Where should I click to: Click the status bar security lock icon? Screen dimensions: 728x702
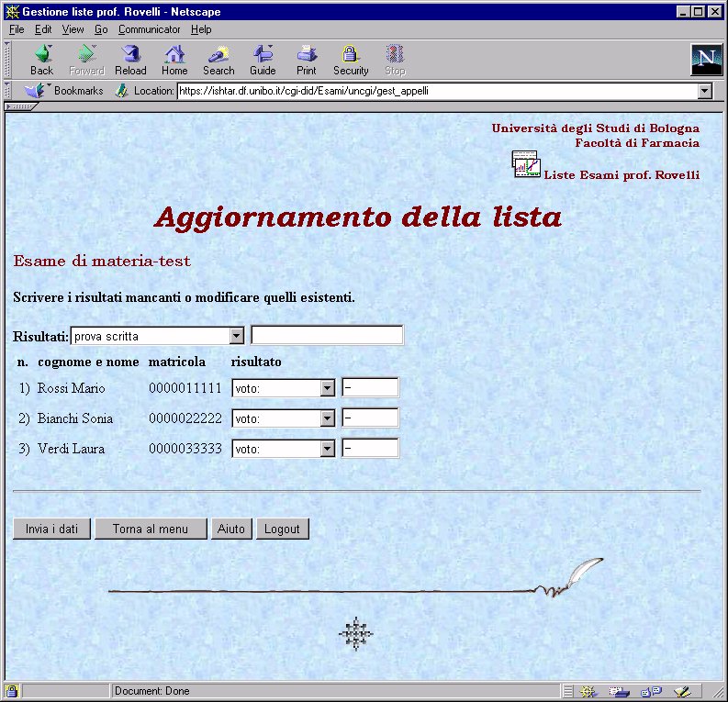coord(12,691)
